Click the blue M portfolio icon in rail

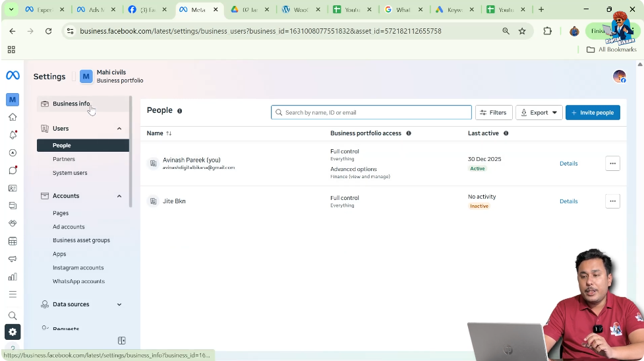13,100
